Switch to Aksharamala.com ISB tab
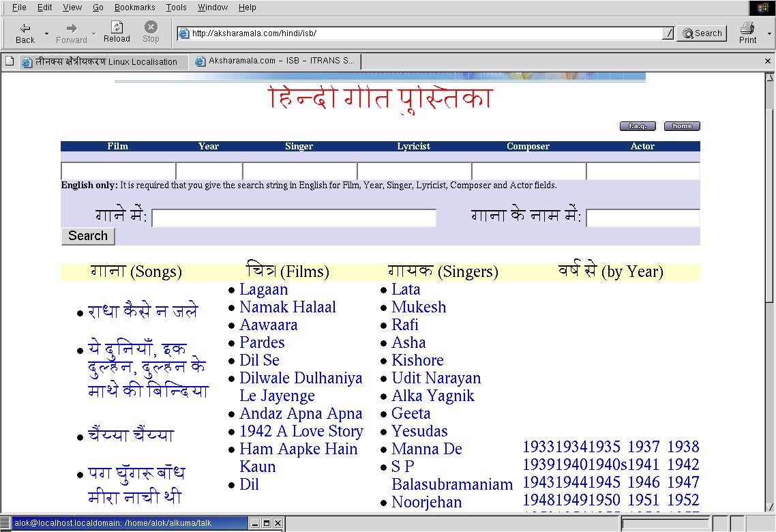Image resolution: width=776 pixels, height=532 pixels. (275, 61)
